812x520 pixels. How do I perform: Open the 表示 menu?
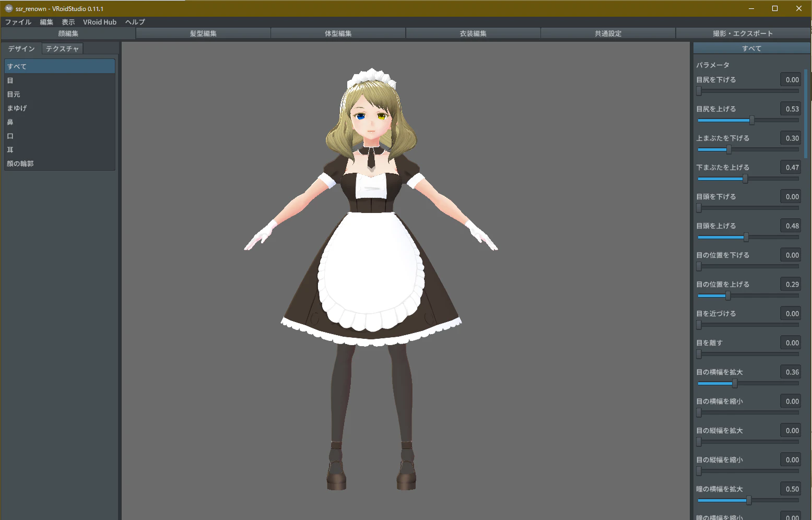tap(68, 22)
